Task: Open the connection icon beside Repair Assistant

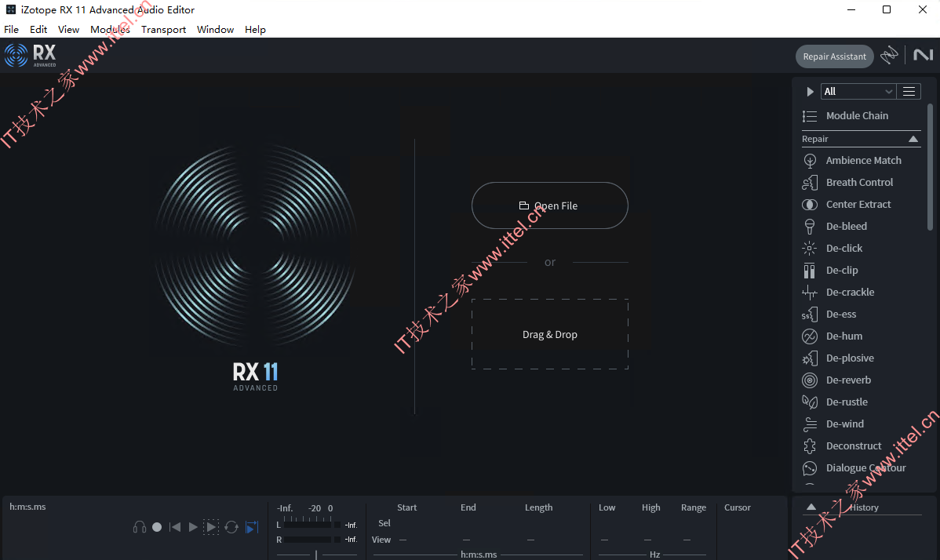Action: click(x=890, y=55)
